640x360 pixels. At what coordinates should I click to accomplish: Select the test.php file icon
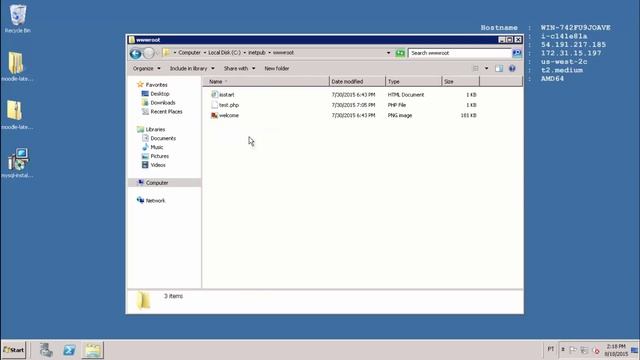[214, 105]
